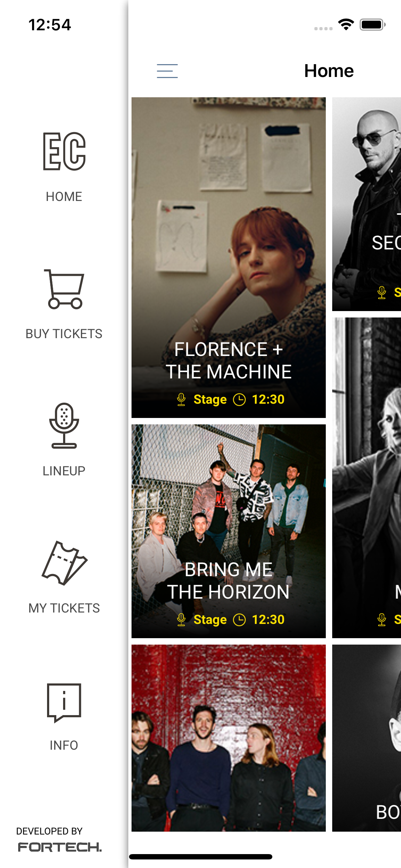Open the MY TICKETS menu label

[64, 608]
